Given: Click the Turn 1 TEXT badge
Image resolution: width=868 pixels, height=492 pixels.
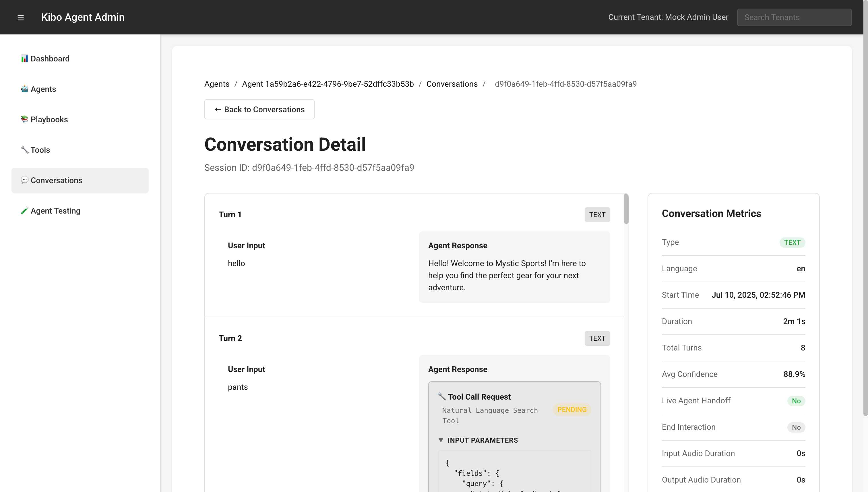Looking at the screenshot, I should click(x=597, y=215).
